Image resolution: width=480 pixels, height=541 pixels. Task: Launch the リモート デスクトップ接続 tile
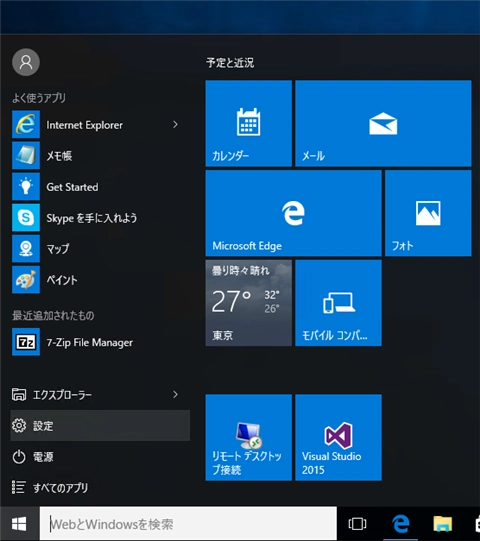click(x=249, y=437)
